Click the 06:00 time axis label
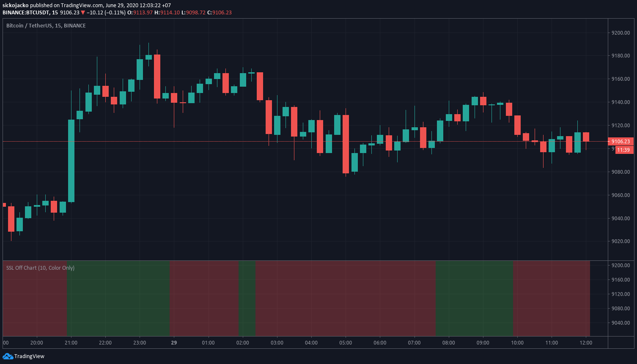637x364 pixels. (x=380, y=343)
